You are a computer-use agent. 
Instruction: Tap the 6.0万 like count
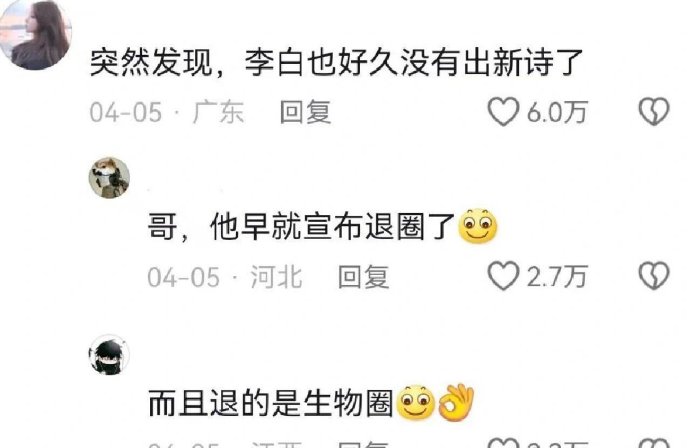557,112
